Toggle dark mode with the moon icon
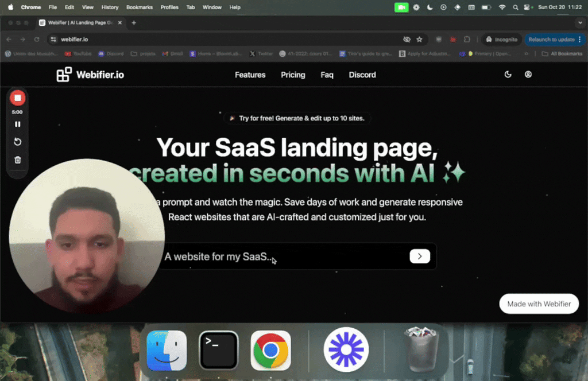Viewport: 588px width, 381px height. click(x=508, y=75)
